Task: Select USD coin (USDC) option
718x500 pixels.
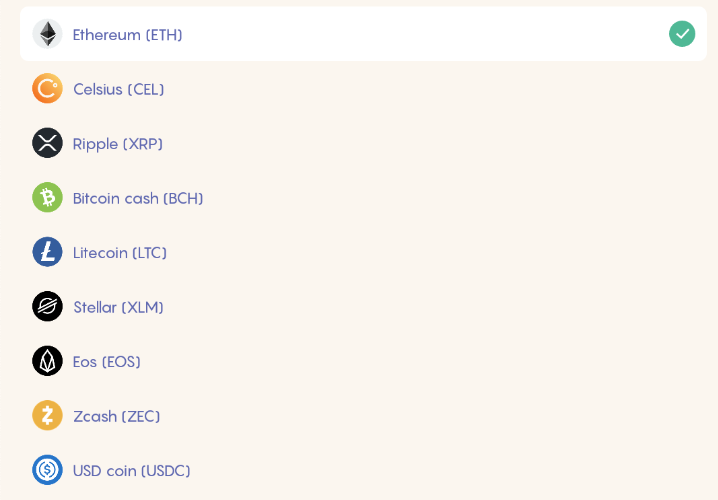Action: click(131, 471)
